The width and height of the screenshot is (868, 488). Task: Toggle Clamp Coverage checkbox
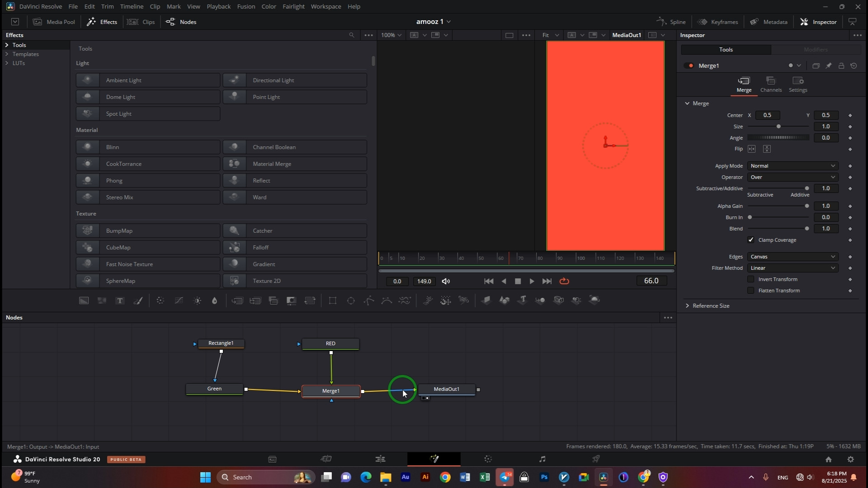[751, 240]
